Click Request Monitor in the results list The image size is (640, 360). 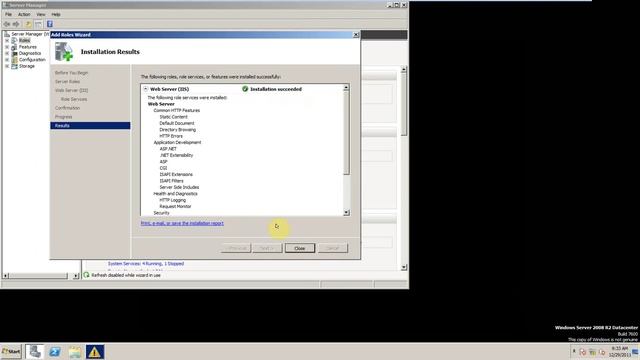(x=175, y=207)
